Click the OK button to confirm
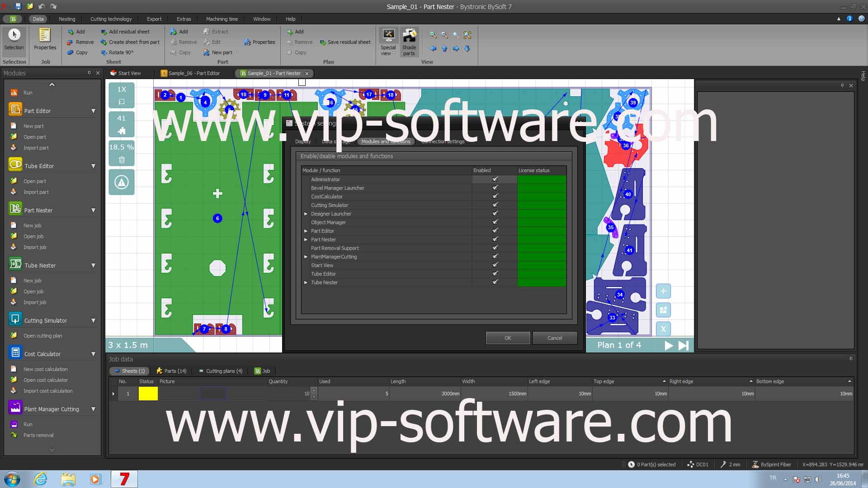The height and width of the screenshot is (488, 868). (507, 338)
